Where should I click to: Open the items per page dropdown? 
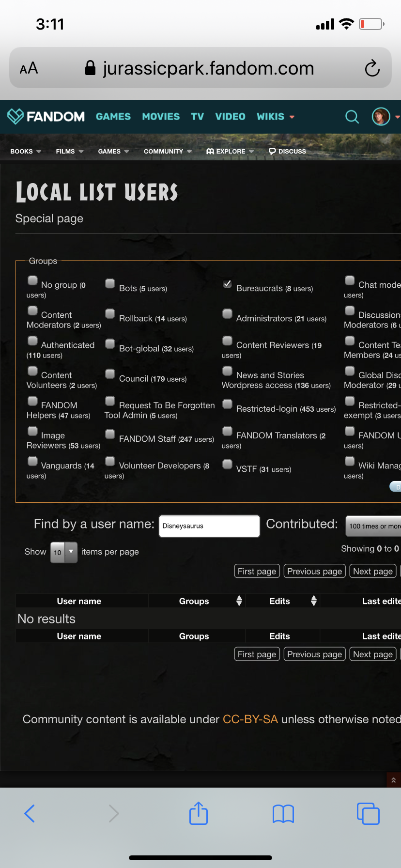pos(63,552)
